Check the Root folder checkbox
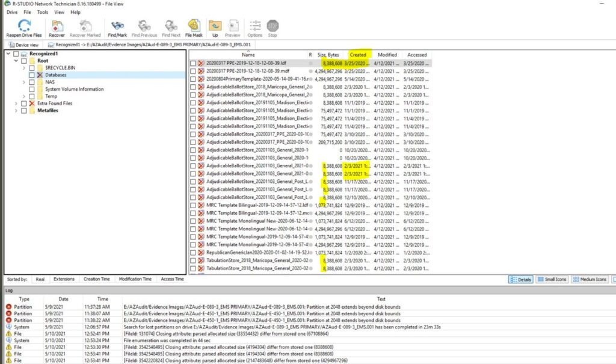The image size is (616, 364). [24, 61]
